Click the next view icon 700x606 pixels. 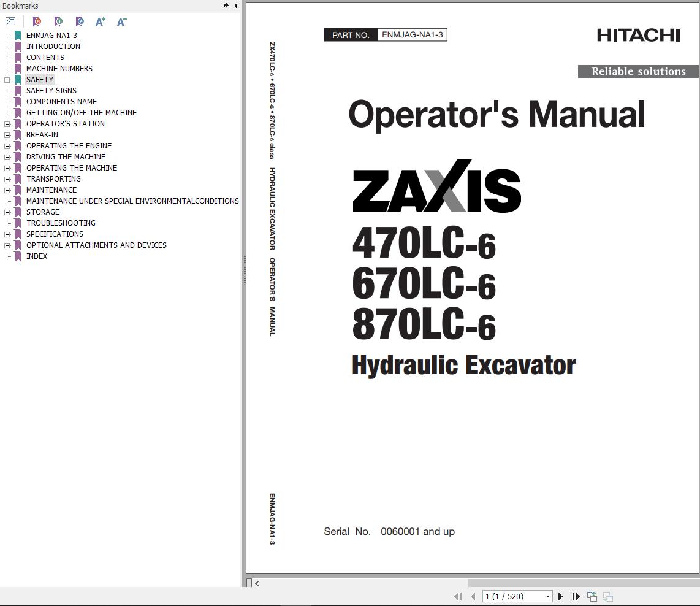[x=607, y=596]
